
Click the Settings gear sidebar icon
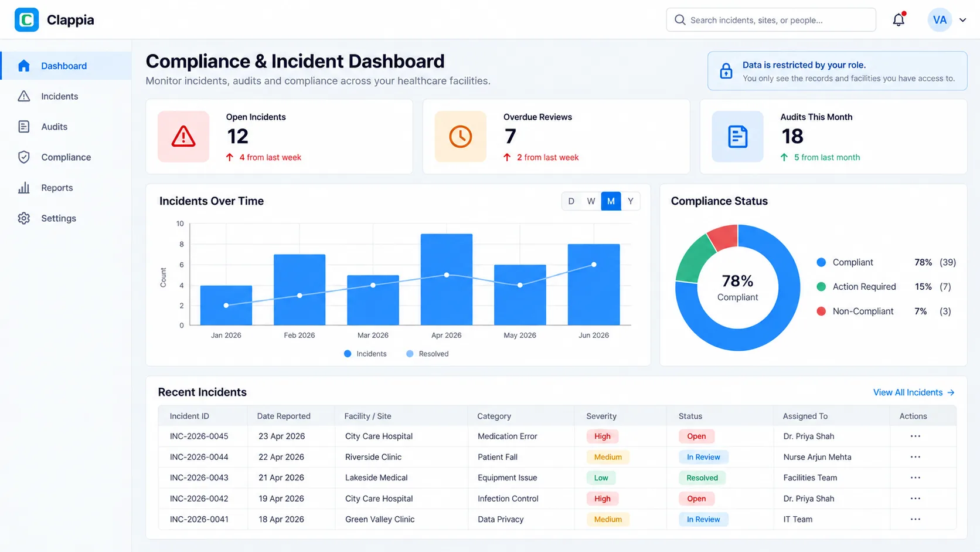point(24,218)
